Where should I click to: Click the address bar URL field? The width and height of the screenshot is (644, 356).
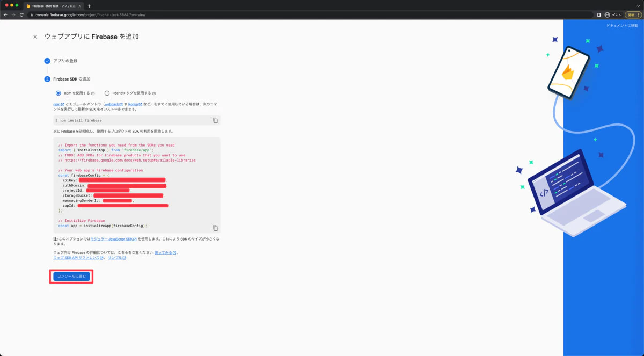point(310,14)
